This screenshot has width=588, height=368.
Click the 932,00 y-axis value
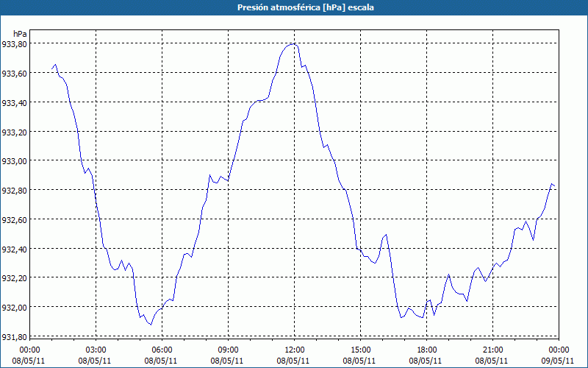14,308
